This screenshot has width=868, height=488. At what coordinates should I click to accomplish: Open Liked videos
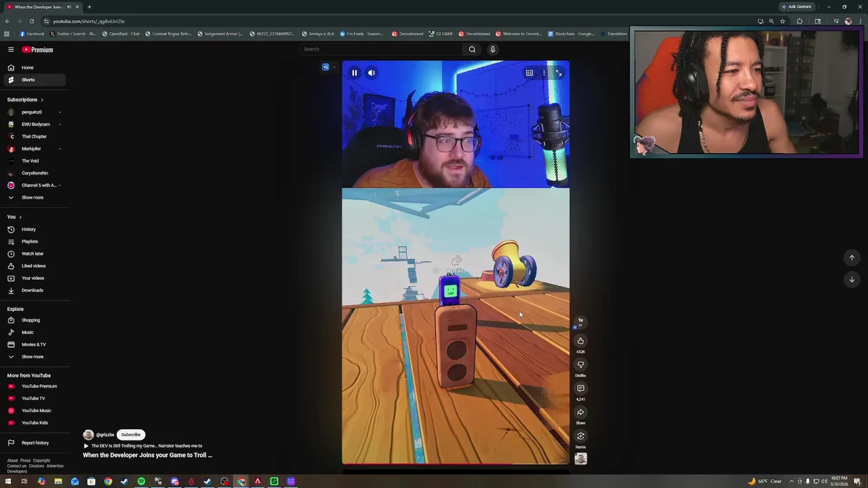pos(33,266)
